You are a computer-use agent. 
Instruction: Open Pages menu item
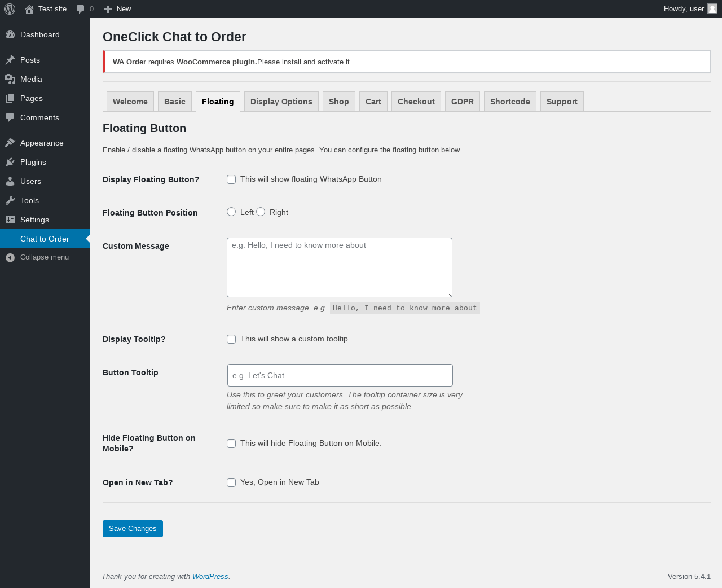[45, 98]
